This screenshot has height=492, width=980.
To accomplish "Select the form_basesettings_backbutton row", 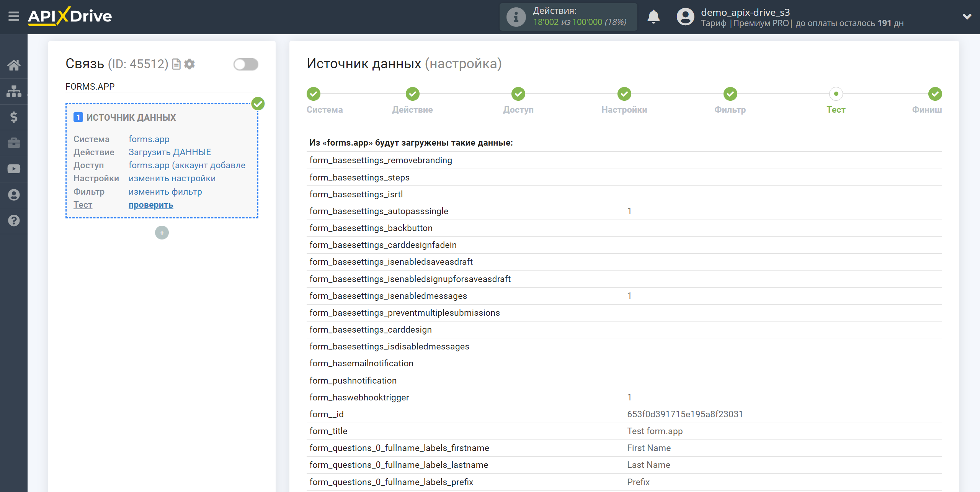I will [624, 228].
